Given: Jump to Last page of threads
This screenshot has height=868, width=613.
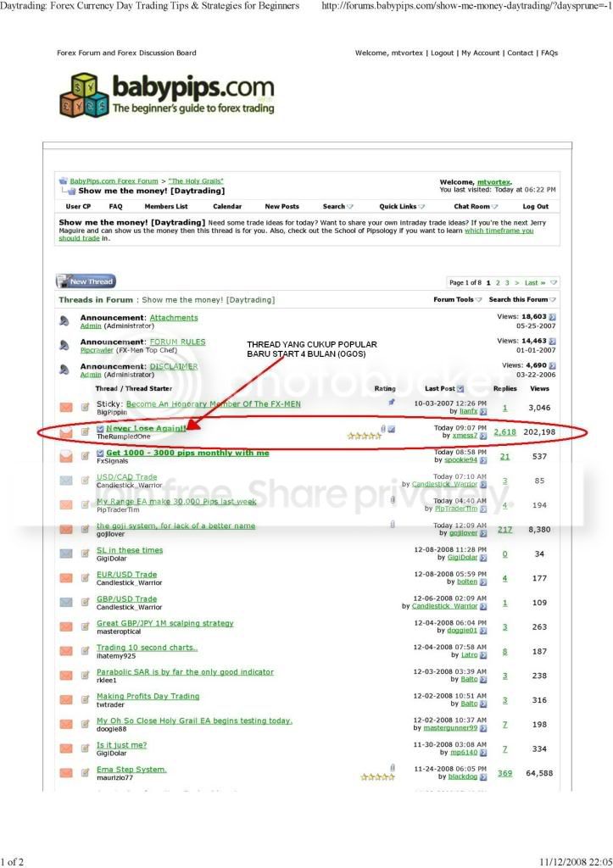Looking at the screenshot, I should [534, 283].
